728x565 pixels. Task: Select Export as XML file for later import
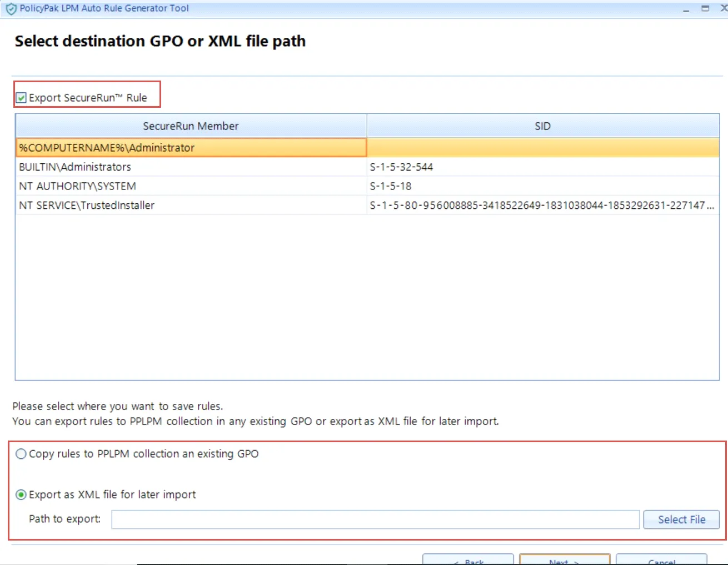click(x=21, y=494)
